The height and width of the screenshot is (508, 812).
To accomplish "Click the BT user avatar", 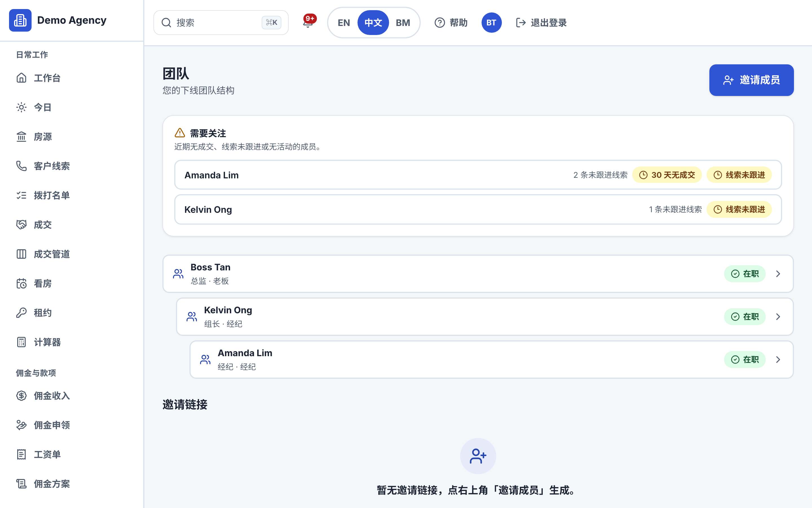I will point(491,23).
